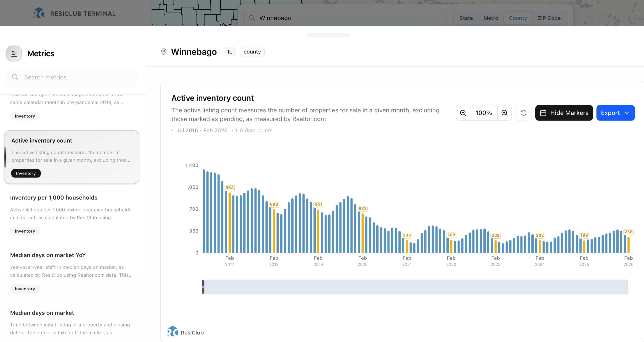Select the ZIP Code geography tab
This screenshot has width=644, height=342.
pyautogui.click(x=549, y=18)
